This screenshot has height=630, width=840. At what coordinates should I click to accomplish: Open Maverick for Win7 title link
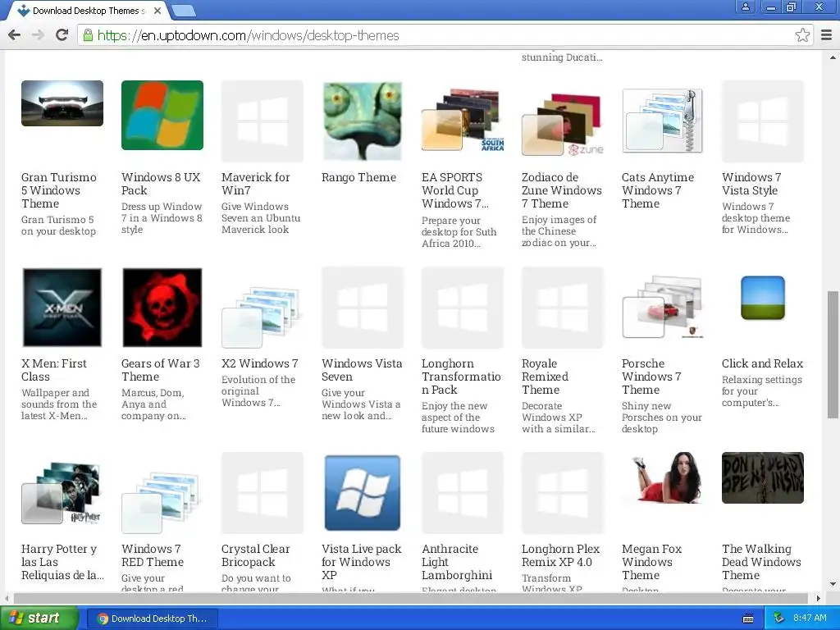point(256,184)
